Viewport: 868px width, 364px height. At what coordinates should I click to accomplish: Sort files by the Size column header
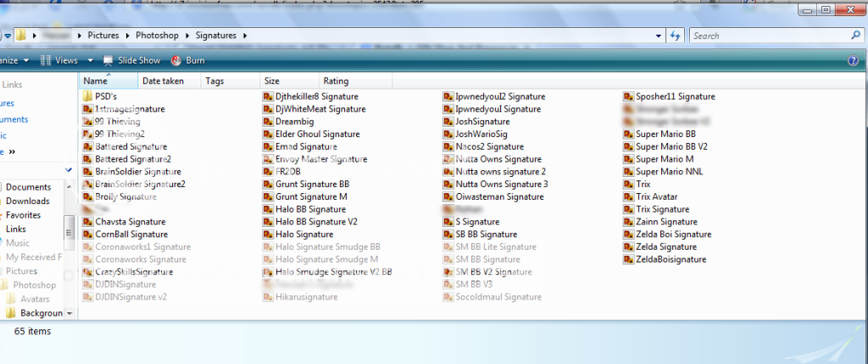tap(272, 81)
